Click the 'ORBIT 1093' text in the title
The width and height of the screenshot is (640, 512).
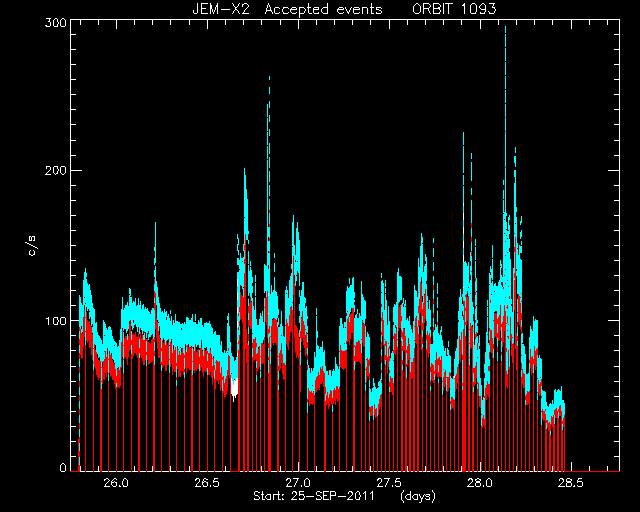point(454,9)
